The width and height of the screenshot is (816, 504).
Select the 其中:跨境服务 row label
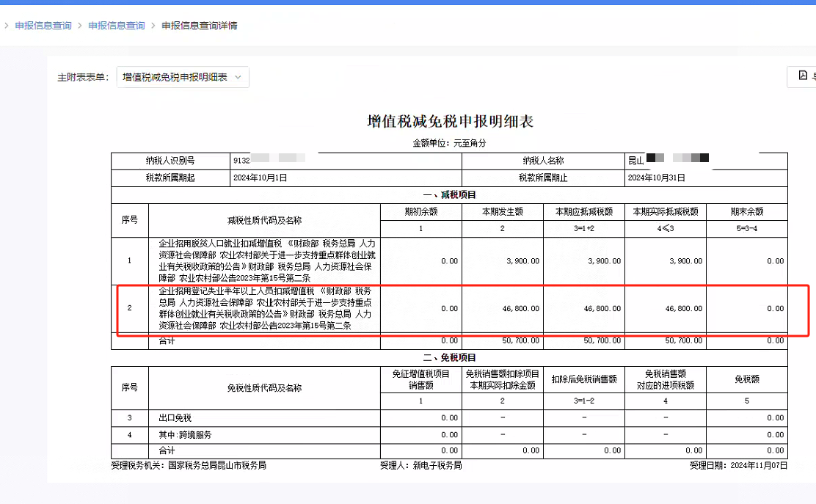[x=185, y=434]
